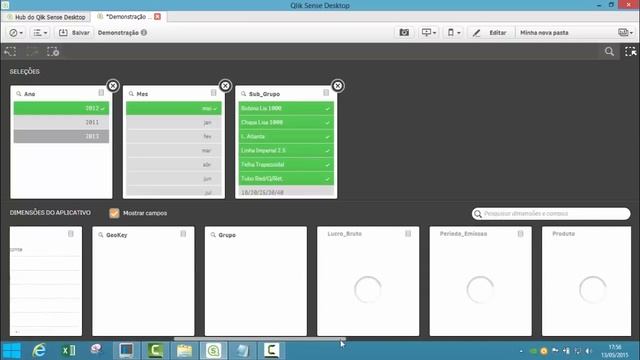
Task: Save the app with Salvar button
Action: (x=74, y=33)
